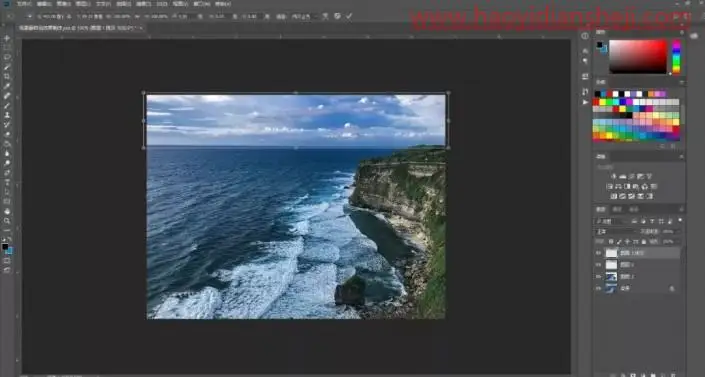The image size is (705, 377).
Task: Select the Clone Stamp tool
Action: pos(7,115)
